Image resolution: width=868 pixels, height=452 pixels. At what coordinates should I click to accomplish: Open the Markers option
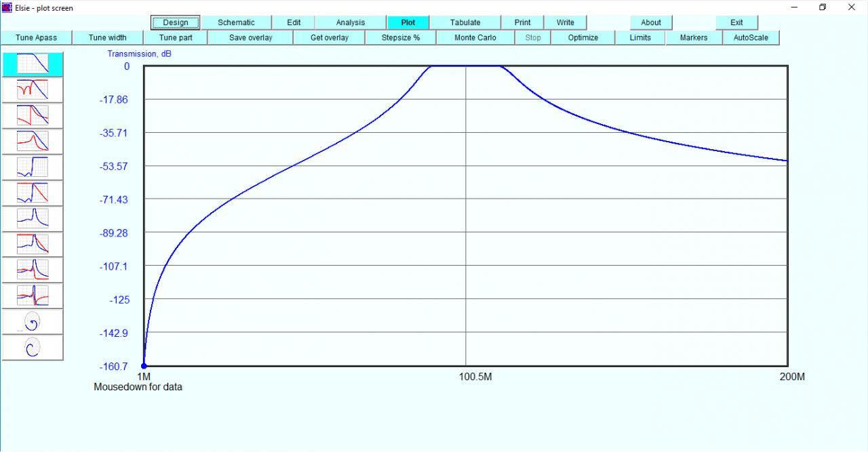pos(694,38)
